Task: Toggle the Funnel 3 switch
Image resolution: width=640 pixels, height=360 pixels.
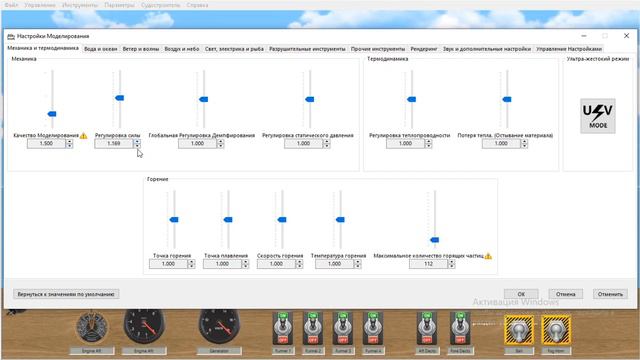Action: point(342,328)
